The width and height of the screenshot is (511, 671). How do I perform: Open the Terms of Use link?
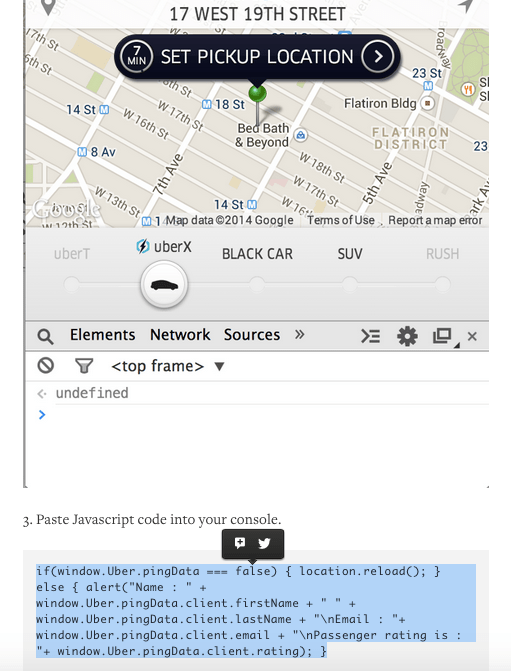(341, 220)
